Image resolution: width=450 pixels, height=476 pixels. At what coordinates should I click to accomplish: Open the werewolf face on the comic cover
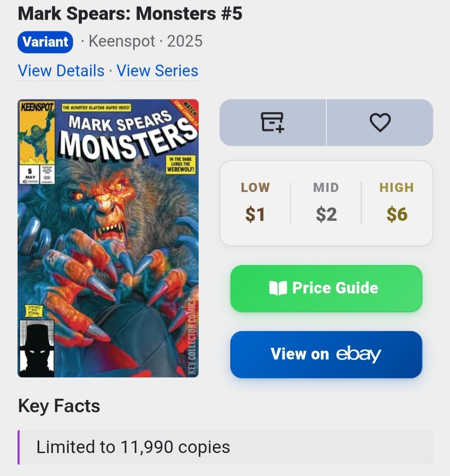point(104,205)
